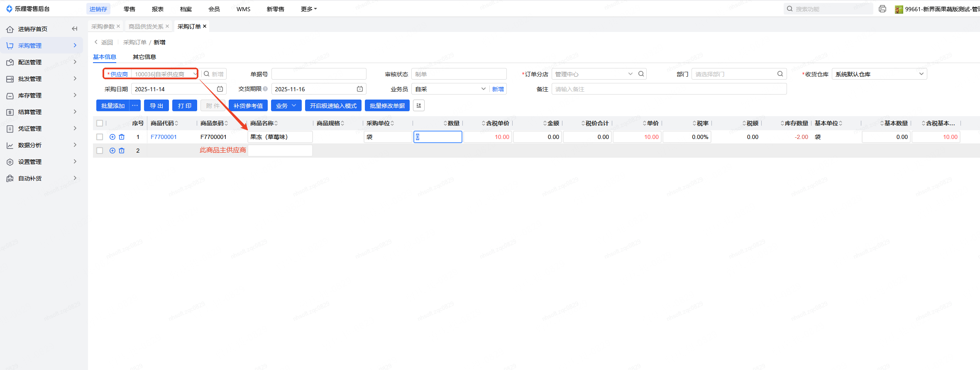The image size is (980, 370).
Task: Click the printer icon in top bar
Action: point(882,9)
